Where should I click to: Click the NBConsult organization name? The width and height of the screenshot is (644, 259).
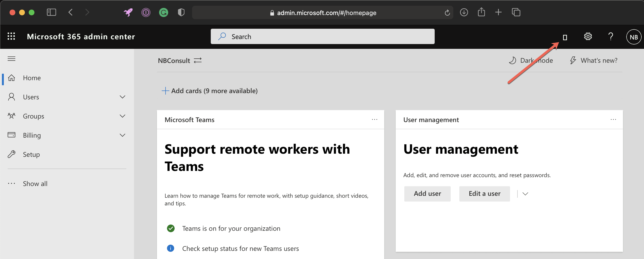[x=174, y=61]
